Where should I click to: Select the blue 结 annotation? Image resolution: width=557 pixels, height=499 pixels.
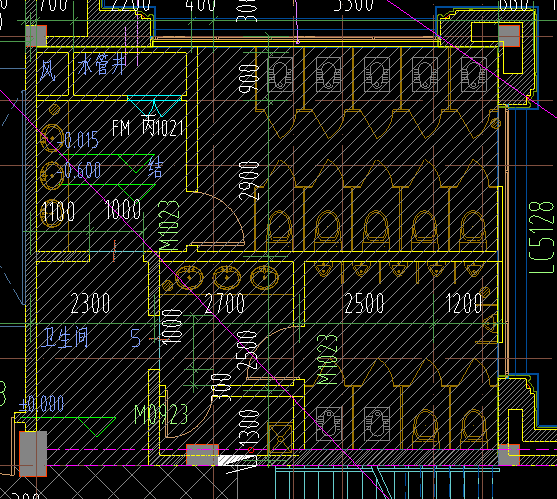tap(156, 167)
